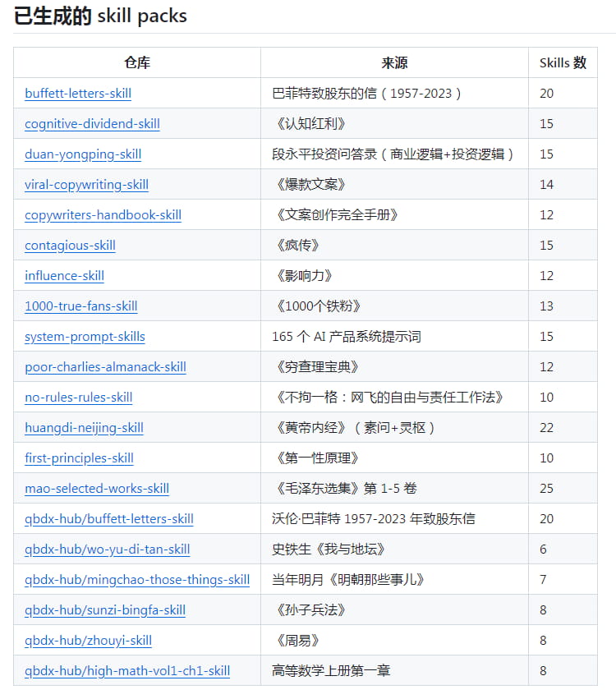The height and width of the screenshot is (699, 616).
Task: Open the influence-skill link
Action: pyautogui.click(x=64, y=275)
